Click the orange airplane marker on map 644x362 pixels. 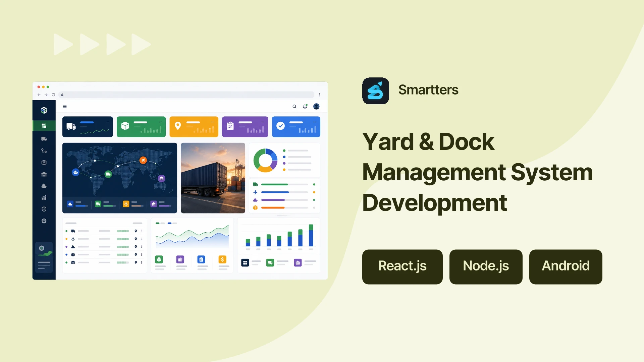coord(143,160)
